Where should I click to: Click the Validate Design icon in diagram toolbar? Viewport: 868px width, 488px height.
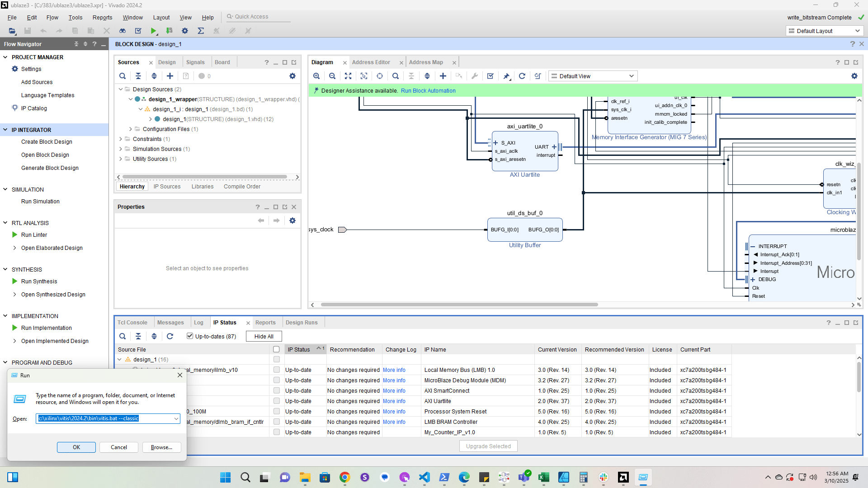click(491, 76)
